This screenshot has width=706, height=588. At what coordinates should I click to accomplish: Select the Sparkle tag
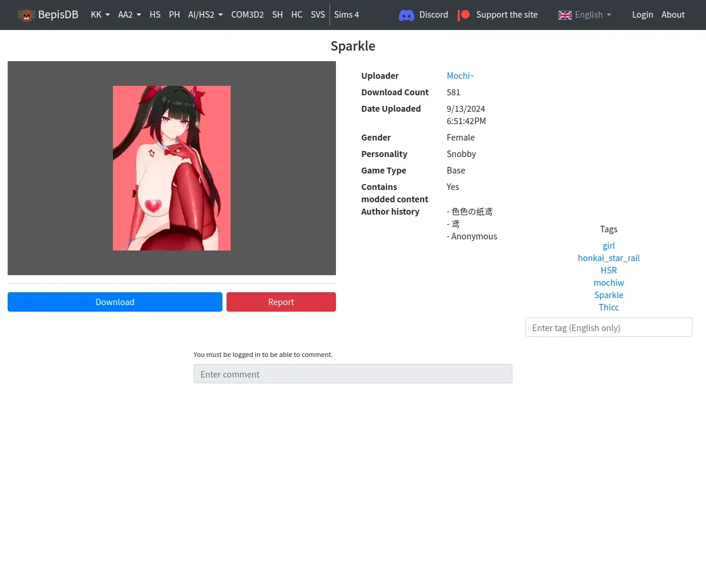[609, 295]
